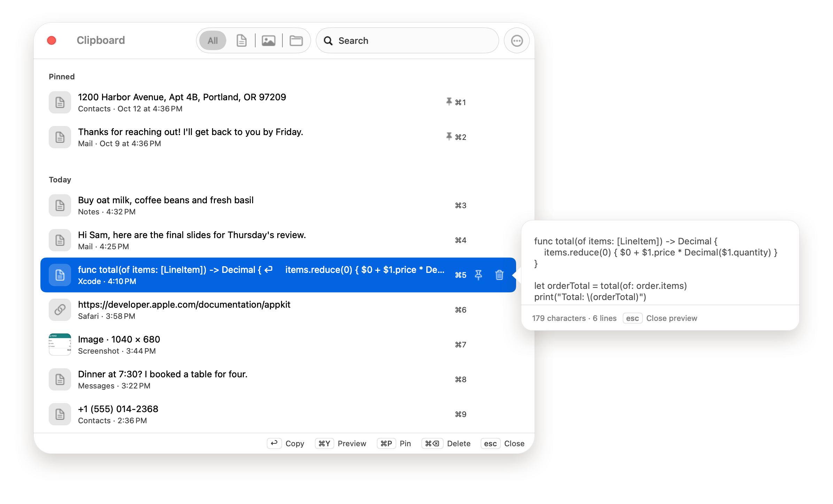The width and height of the screenshot is (833, 504).
Task: Click document icon of Dinner at 7:30 entry
Action: click(x=60, y=379)
